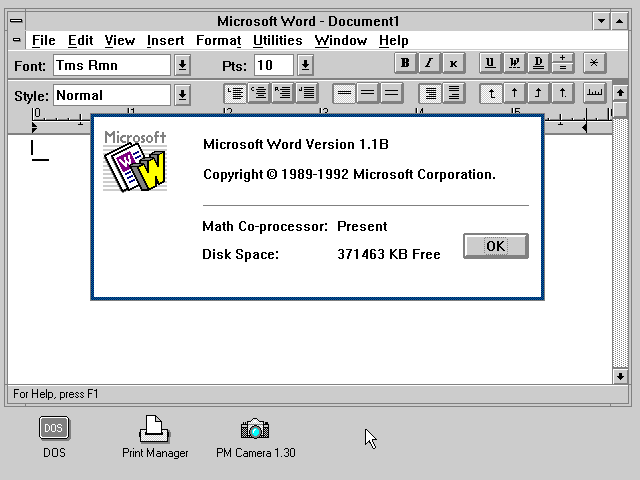Image resolution: width=640 pixels, height=480 pixels.
Task: Choose double line spacing icon
Action: [x=391, y=93]
